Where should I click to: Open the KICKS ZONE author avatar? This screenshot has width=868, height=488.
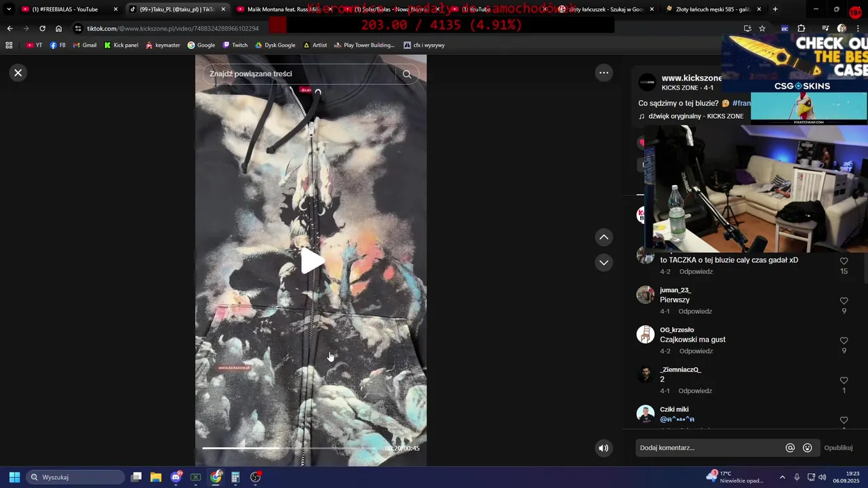coord(648,83)
